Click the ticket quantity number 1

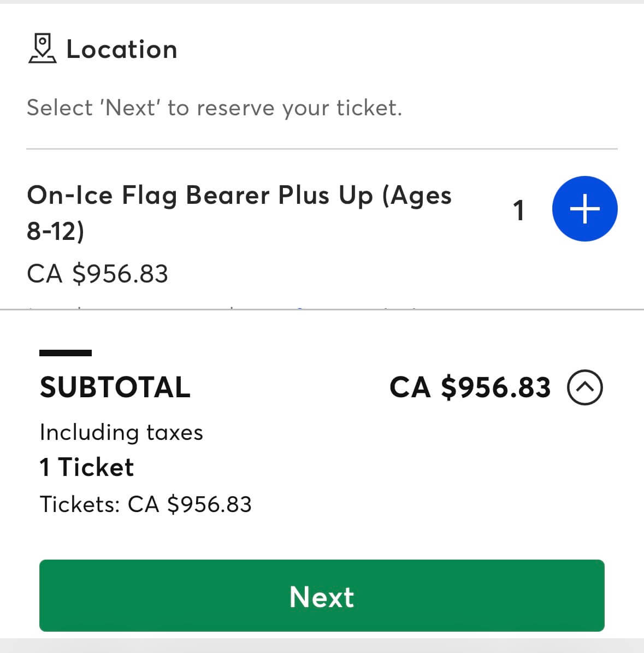tap(519, 210)
